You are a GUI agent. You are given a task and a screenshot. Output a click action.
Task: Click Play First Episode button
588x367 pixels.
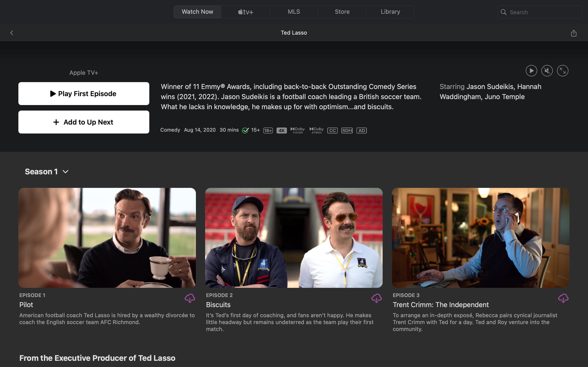84,94
